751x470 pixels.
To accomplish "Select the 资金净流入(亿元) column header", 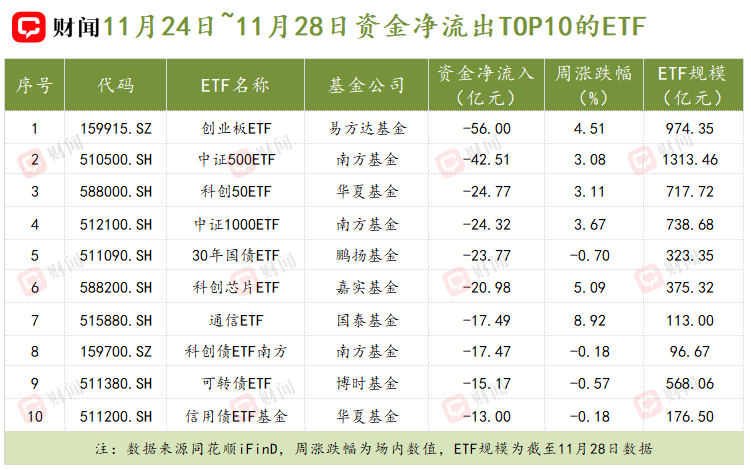I will point(486,85).
